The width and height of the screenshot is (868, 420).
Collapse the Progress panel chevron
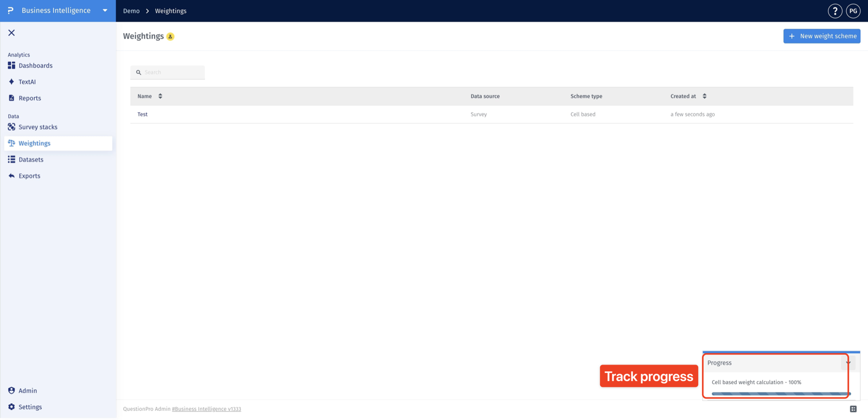pyautogui.click(x=848, y=362)
